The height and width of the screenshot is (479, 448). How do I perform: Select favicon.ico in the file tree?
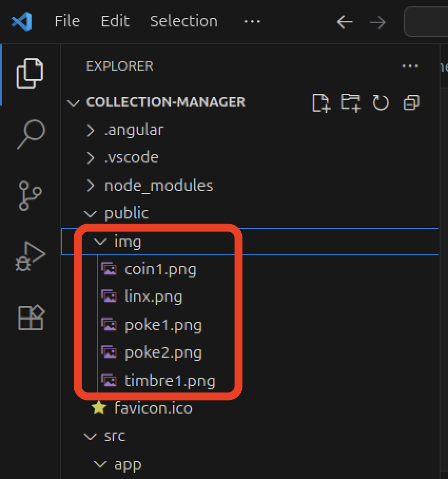coord(153,408)
